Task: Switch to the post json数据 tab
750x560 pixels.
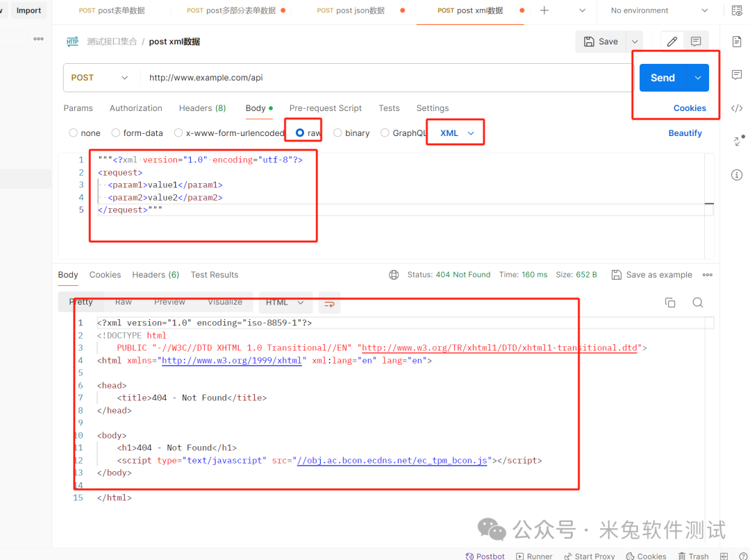Action: point(351,10)
